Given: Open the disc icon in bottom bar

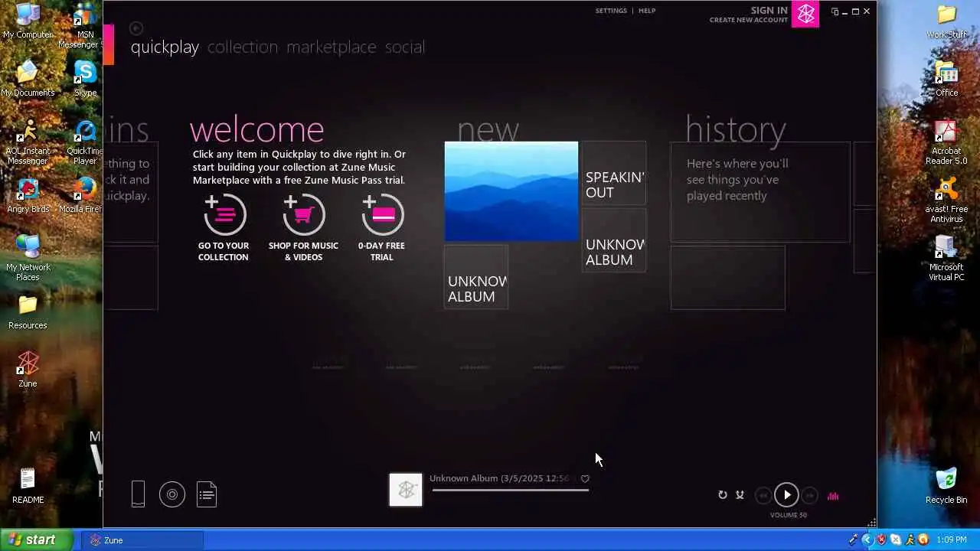Looking at the screenshot, I should tap(172, 494).
